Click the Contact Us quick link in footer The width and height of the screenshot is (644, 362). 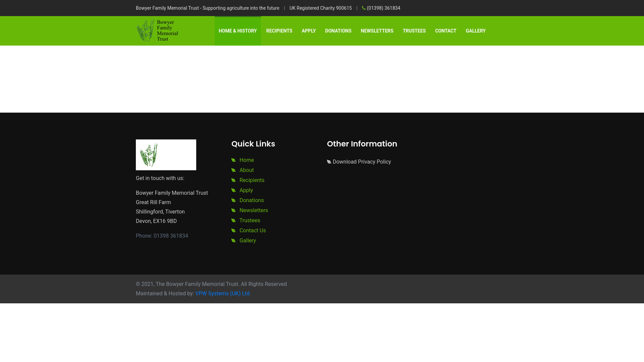[253, 231]
